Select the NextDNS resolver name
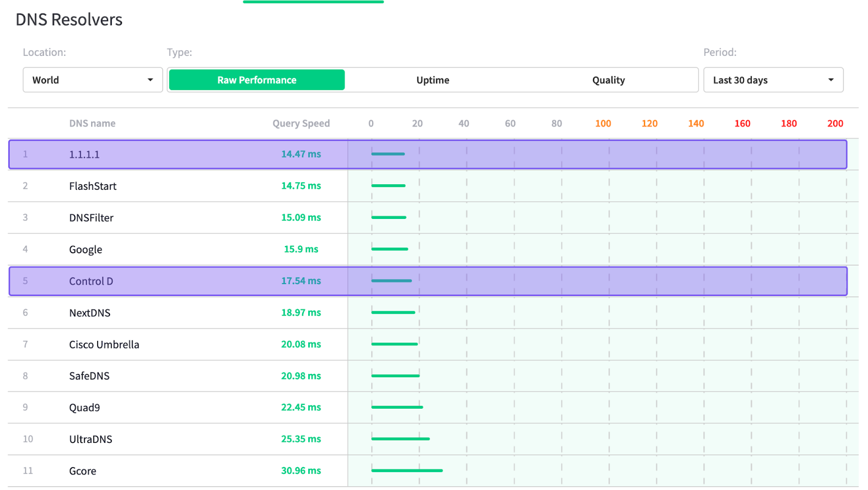868x490 pixels. 90,313
